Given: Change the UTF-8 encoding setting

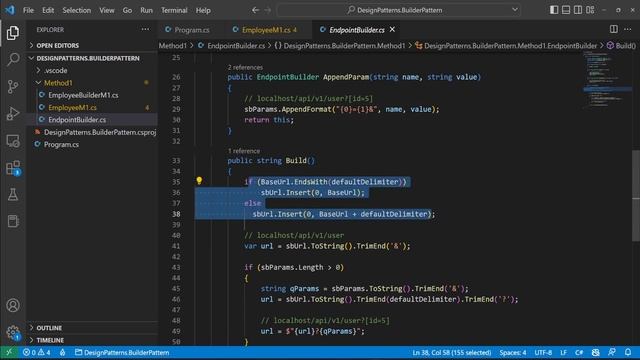Looking at the screenshot, I should (543, 352).
